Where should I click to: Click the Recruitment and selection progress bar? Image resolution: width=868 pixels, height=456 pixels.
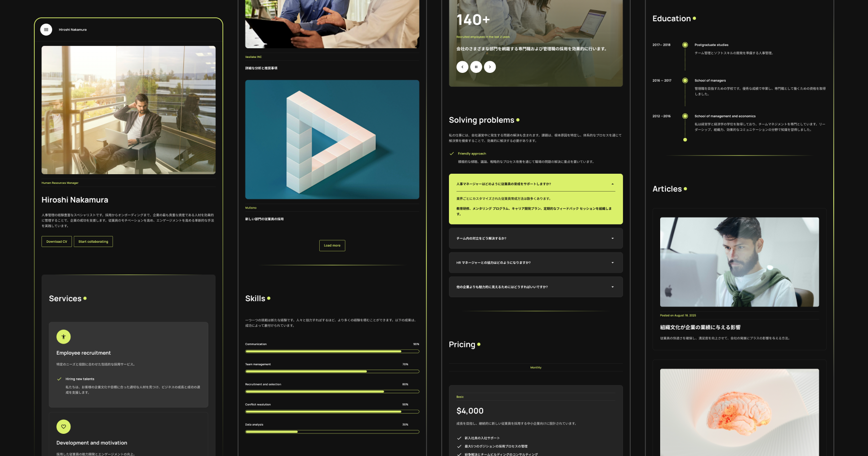[332, 391]
